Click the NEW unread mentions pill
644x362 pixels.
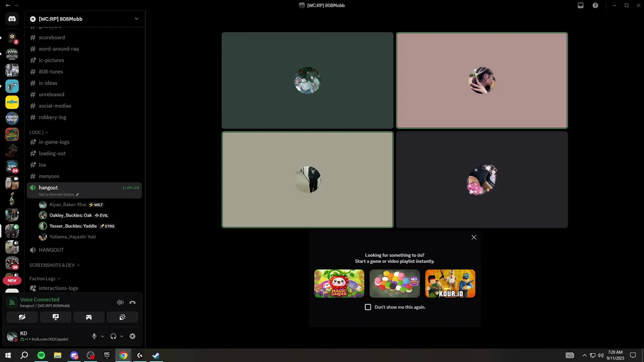[x=12, y=281]
